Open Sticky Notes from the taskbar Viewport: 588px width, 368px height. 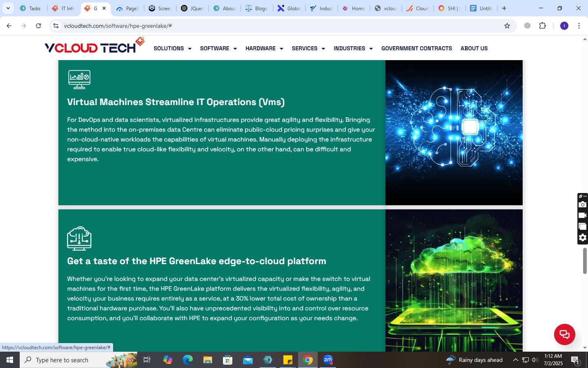tap(288, 360)
